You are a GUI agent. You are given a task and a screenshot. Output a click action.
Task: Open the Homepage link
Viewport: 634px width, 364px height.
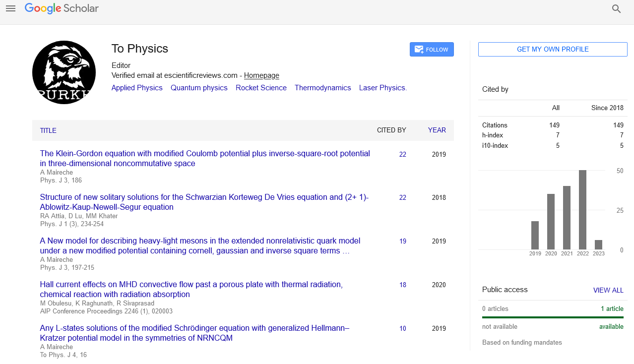pyautogui.click(x=261, y=75)
